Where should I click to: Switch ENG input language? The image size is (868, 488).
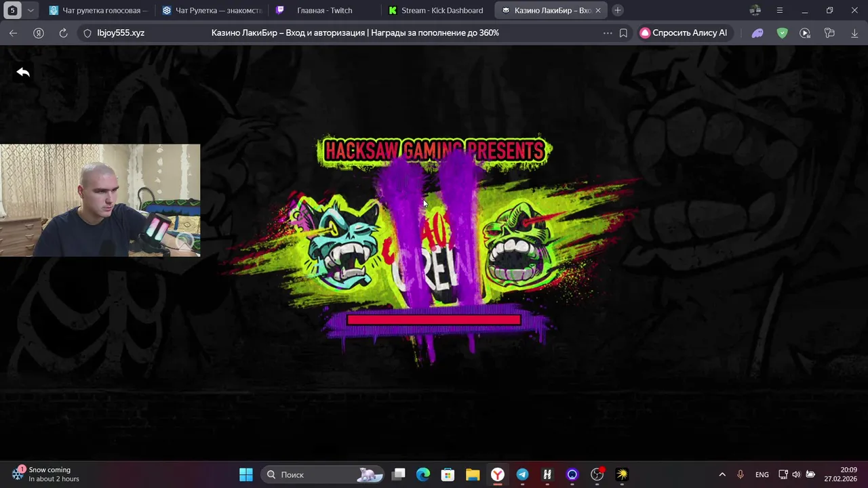(x=762, y=475)
